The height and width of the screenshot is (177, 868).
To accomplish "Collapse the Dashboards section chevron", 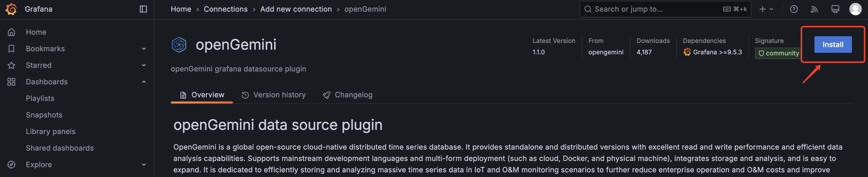I will (144, 82).
